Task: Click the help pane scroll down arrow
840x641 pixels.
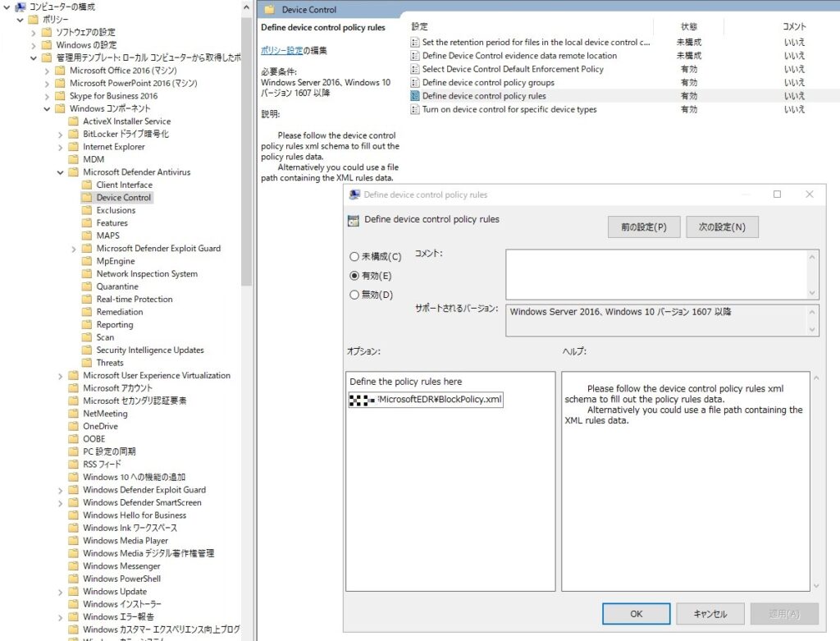Action: click(816, 586)
